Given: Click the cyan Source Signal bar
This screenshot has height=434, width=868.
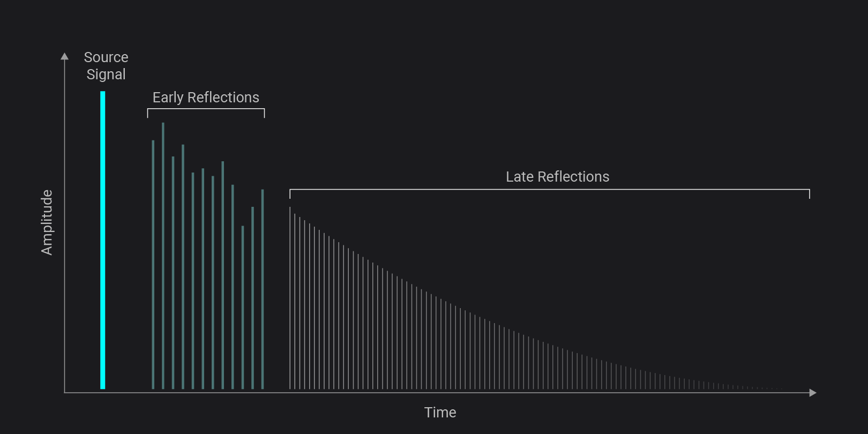Looking at the screenshot, I should pos(102,240).
